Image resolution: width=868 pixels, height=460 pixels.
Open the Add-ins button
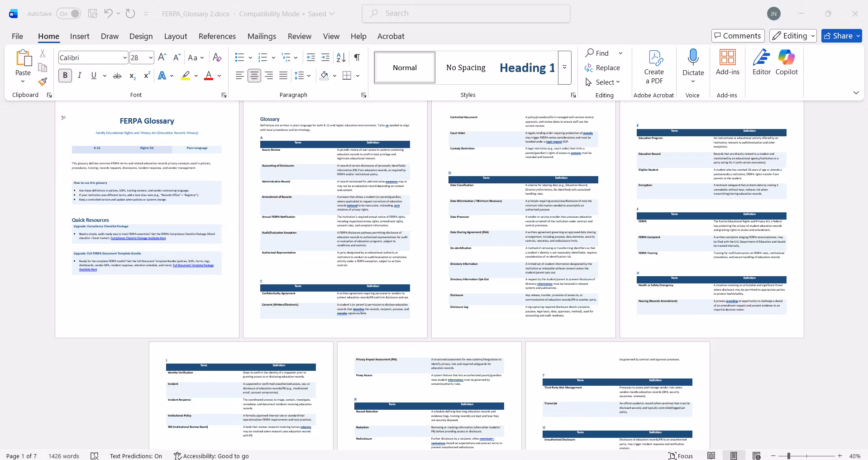[x=728, y=62]
